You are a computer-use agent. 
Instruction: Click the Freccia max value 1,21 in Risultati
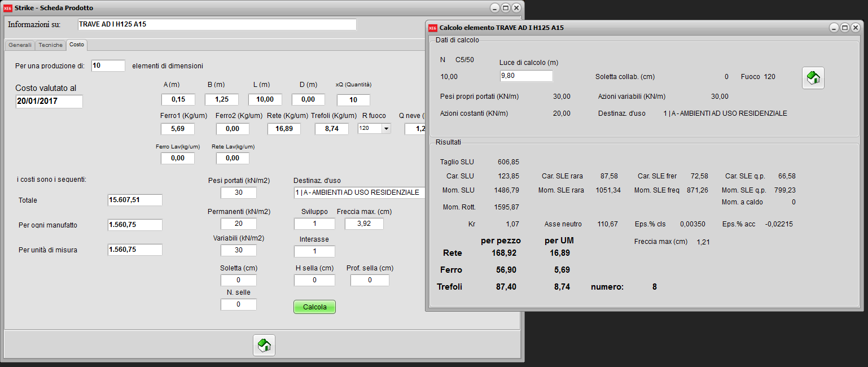click(x=703, y=242)
